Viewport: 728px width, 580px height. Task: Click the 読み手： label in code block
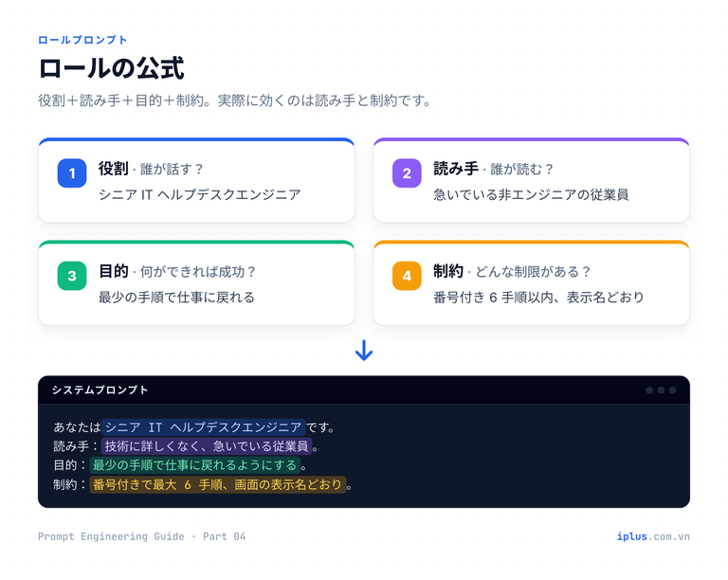pos(76,446)
